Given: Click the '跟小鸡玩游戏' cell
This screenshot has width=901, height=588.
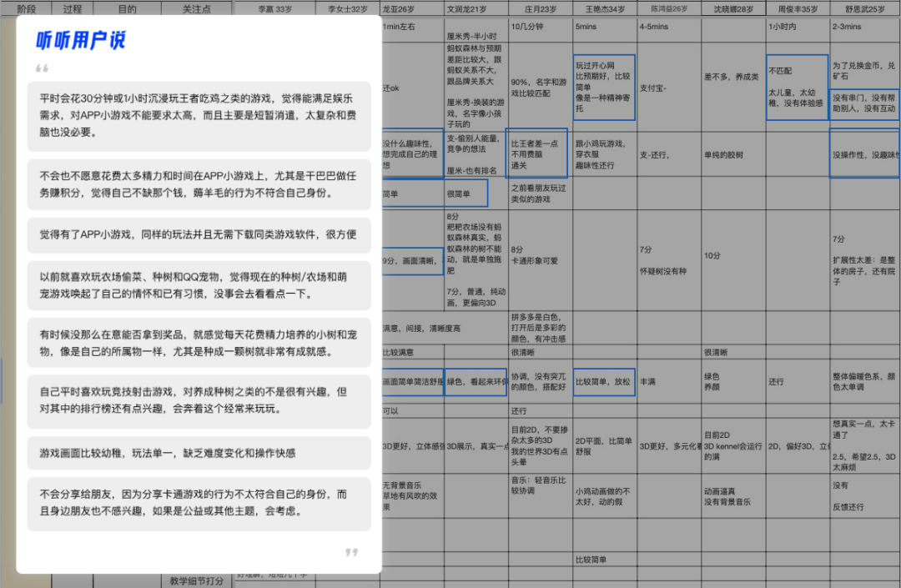Looking at the screenshot, I should tap(605, 154).
